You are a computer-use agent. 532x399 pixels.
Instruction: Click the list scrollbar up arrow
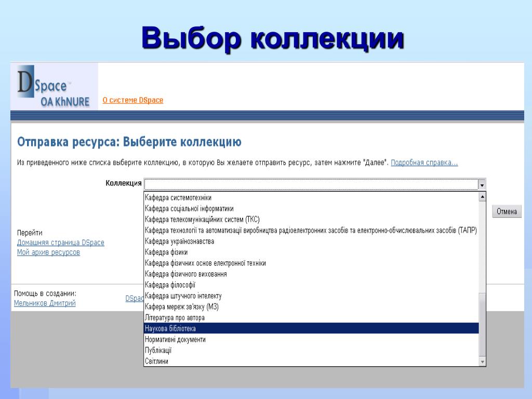click(x=482, y=197)
